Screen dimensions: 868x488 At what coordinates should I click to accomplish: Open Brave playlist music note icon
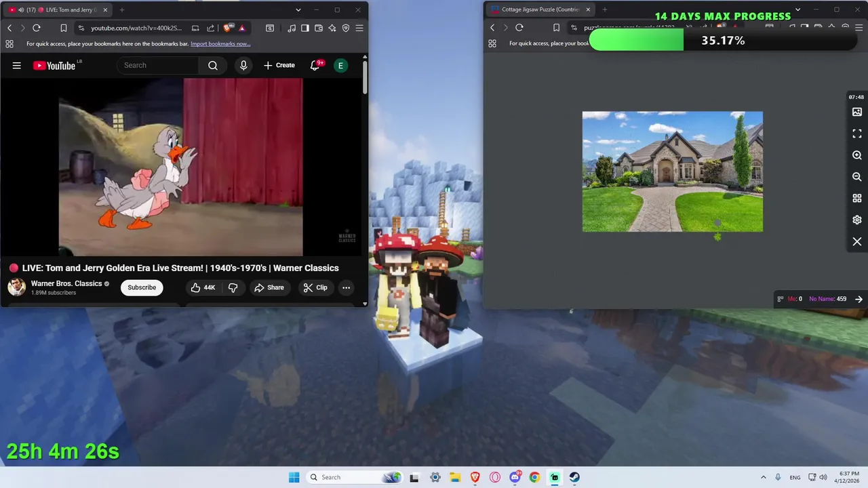tap(292, 28)
